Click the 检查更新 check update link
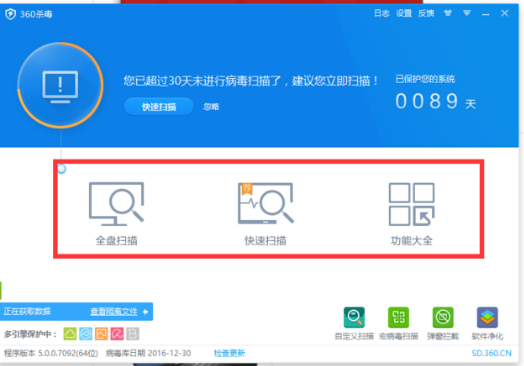Image resolution: width=524 pixels, height=366 pixels. click(x=229, y=353)
